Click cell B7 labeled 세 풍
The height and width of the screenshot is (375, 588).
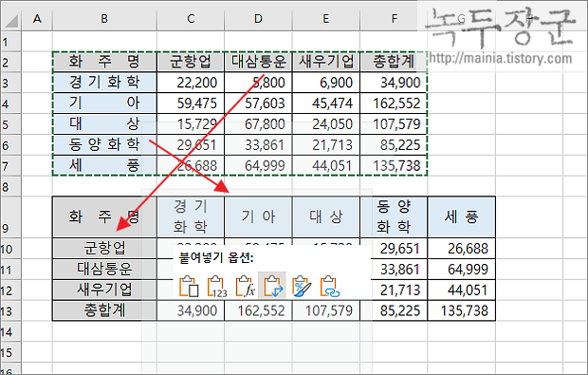(104, 165)
